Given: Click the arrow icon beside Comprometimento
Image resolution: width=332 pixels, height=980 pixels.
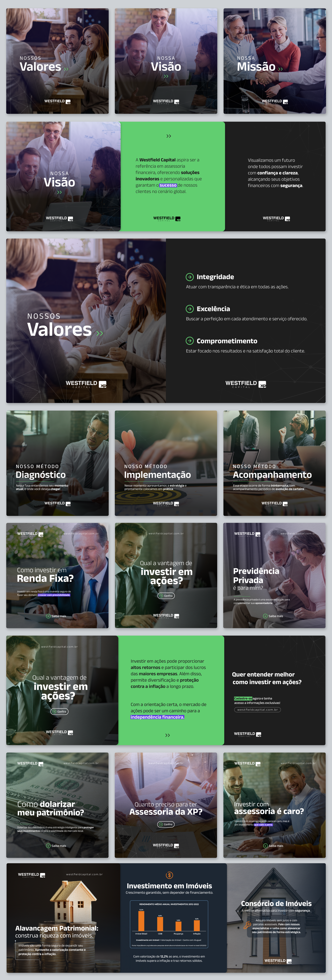Looking at the screenshot, I should click(x=190, y=341).
